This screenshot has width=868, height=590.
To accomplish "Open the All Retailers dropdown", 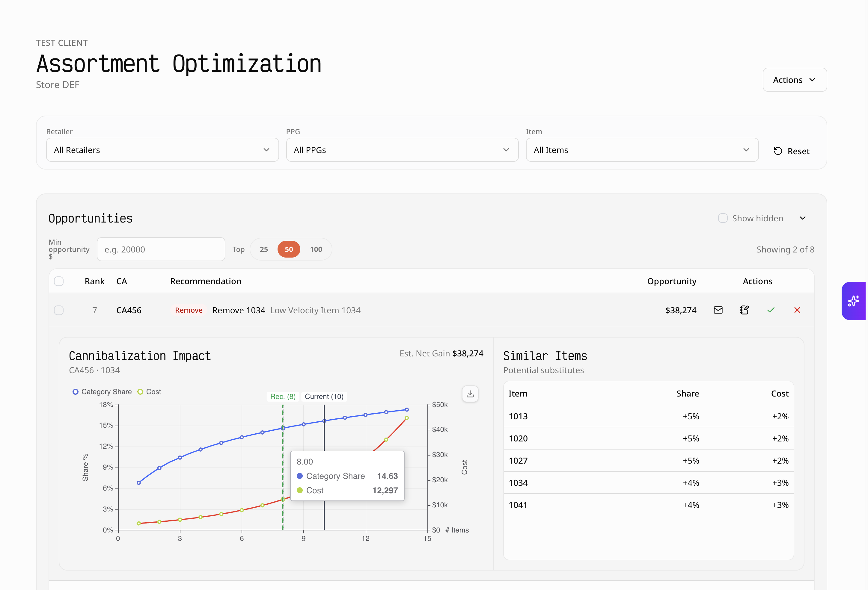I will [x=162, y=150].
